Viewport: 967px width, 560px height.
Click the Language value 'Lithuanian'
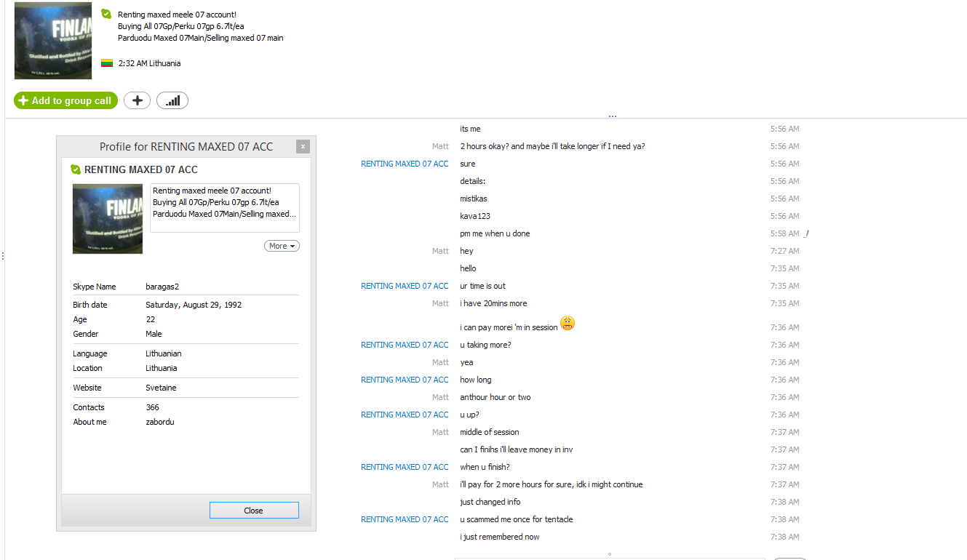(164, 353)
